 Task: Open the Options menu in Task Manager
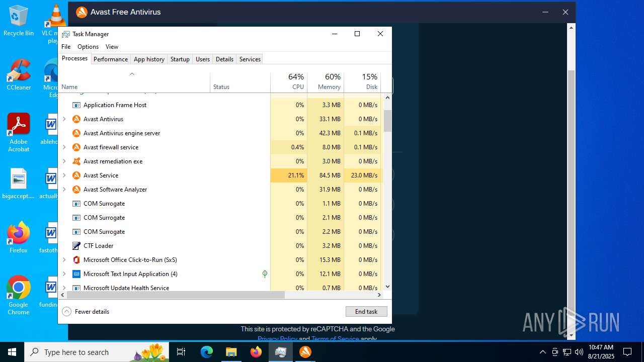(88, 47)
